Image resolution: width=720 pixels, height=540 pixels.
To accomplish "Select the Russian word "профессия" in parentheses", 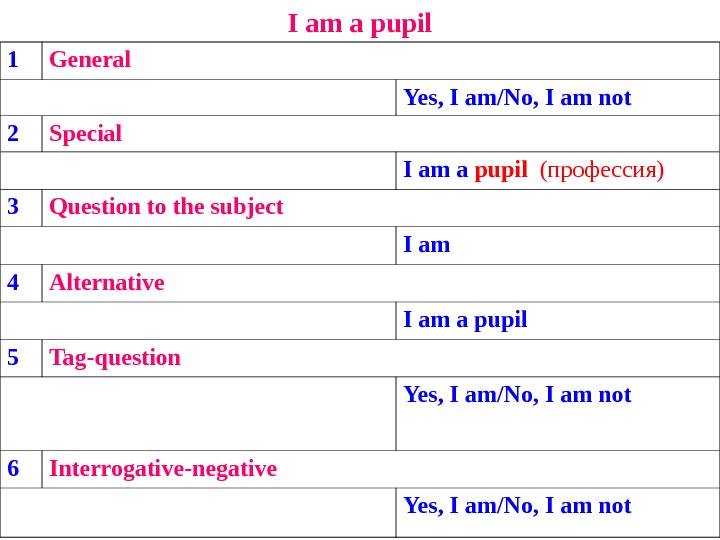I will pyautogui.click(x=601, y=171).
